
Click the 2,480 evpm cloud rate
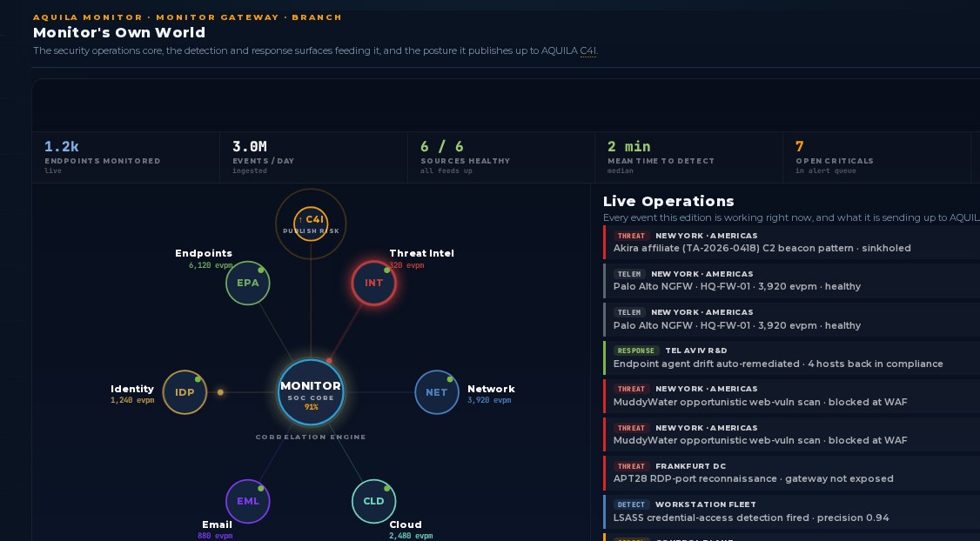pos(412,536)
